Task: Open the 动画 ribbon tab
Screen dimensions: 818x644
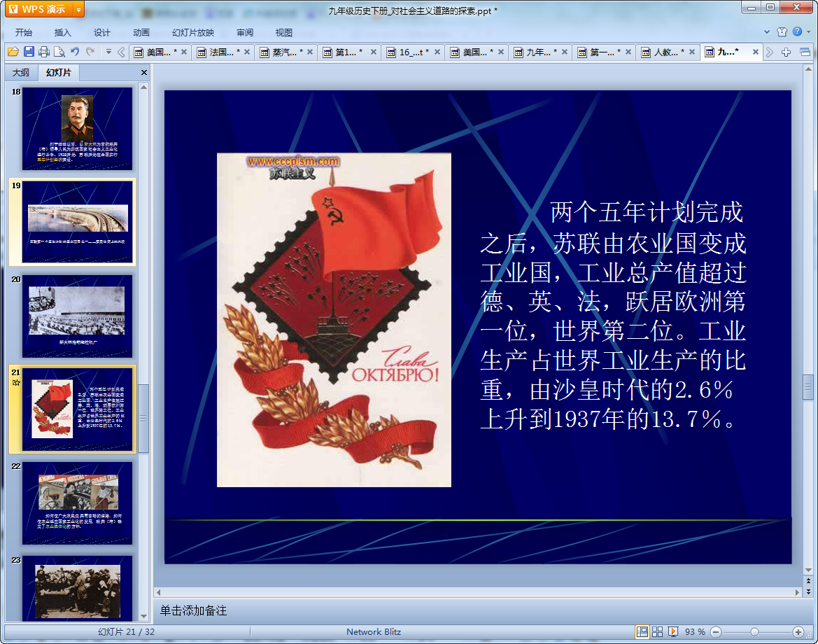Action: [141, 32]
